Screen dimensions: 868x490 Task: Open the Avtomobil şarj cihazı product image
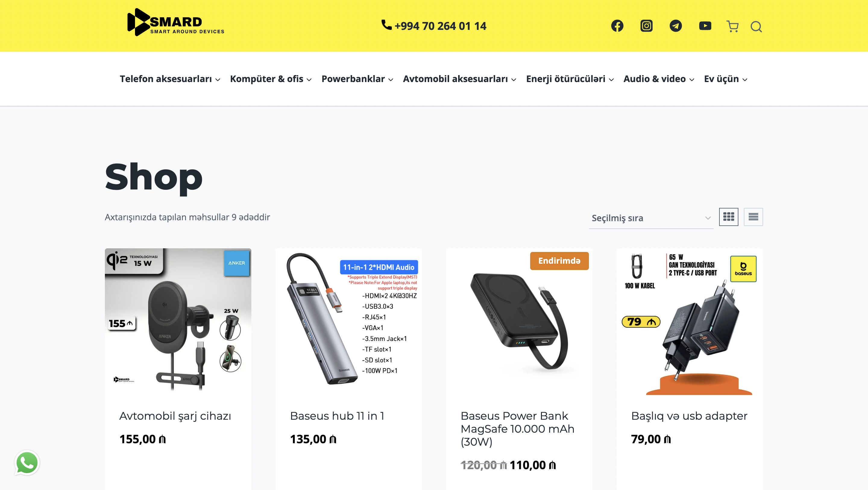click(178, 321)
